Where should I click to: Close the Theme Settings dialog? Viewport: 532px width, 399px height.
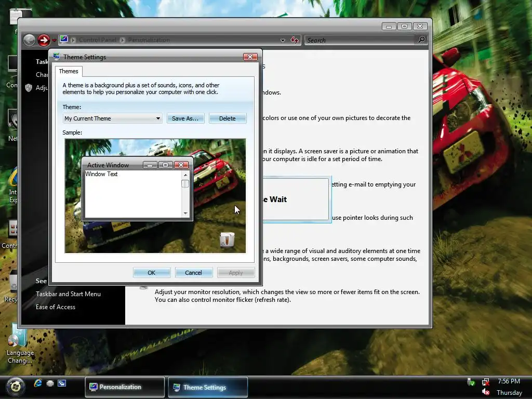(x=250, y=57)
